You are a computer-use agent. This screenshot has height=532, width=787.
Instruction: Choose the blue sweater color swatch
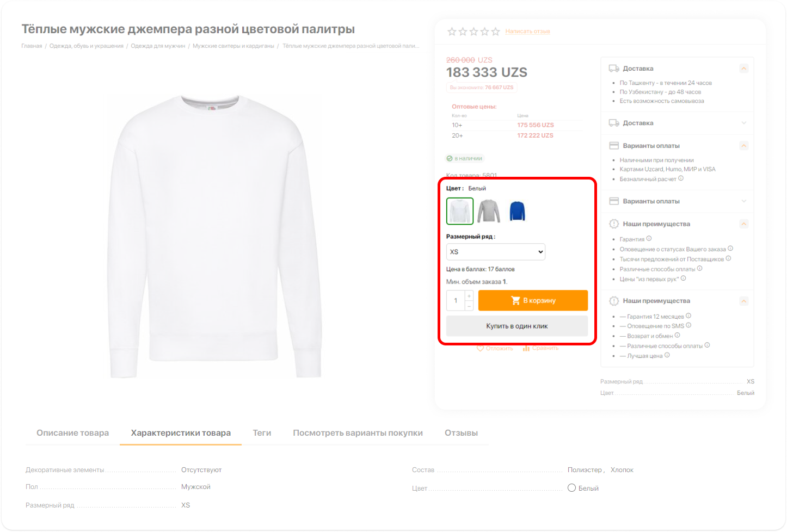pyautogui.click(x=517, y=211)
